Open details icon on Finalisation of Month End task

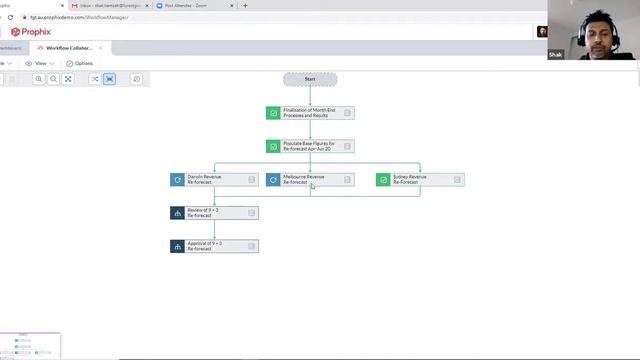347,113
